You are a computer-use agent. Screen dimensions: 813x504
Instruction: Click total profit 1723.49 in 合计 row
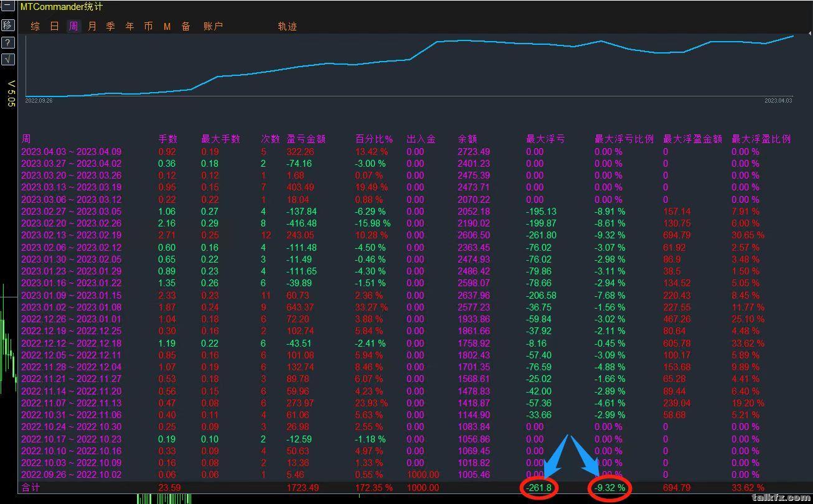coord(303,487)
